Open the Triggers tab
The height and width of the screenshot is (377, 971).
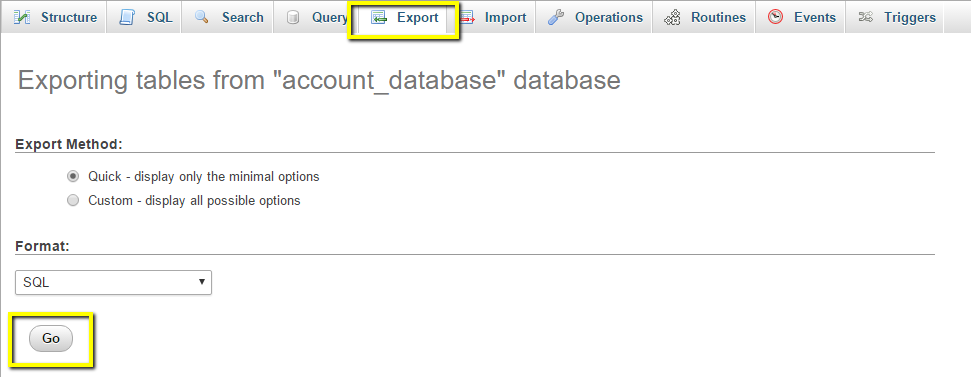click(896, 17)
